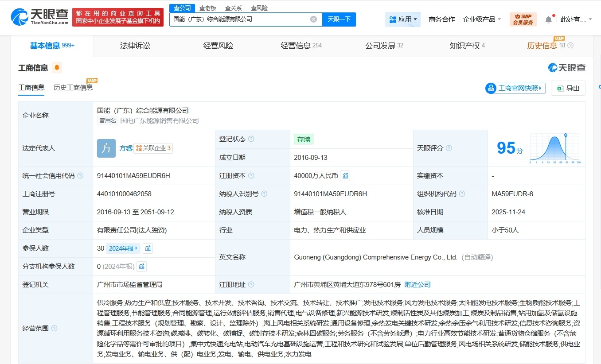601x364 pixels.
Task: Click the help icon beside 统一社会信用代码
Action: click(80, 175)
